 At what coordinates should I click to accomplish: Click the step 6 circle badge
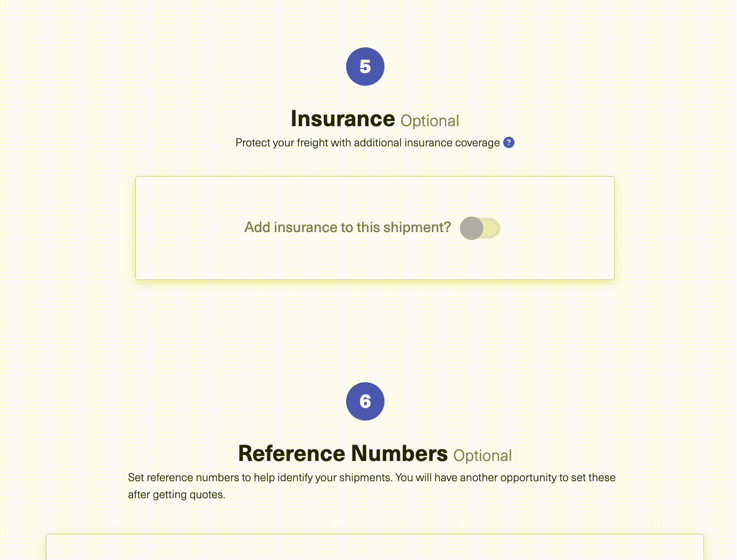[365, 401]
